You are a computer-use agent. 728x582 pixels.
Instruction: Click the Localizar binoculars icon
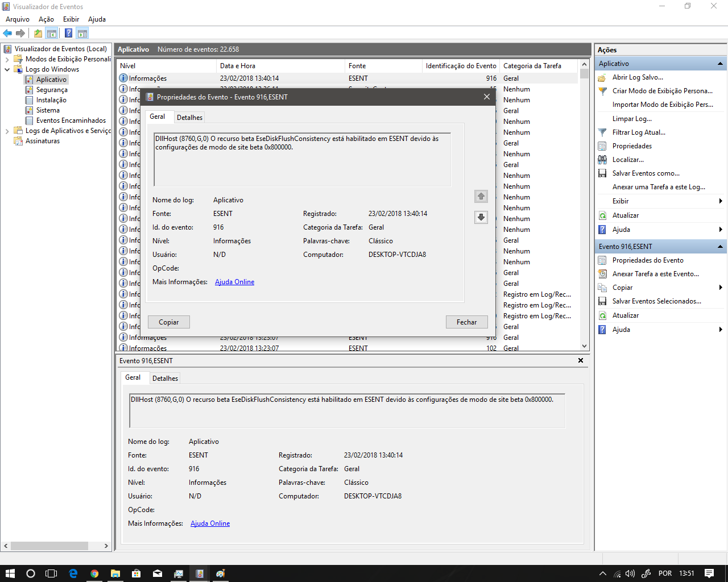pyautogui.click(x=602, y=160)
